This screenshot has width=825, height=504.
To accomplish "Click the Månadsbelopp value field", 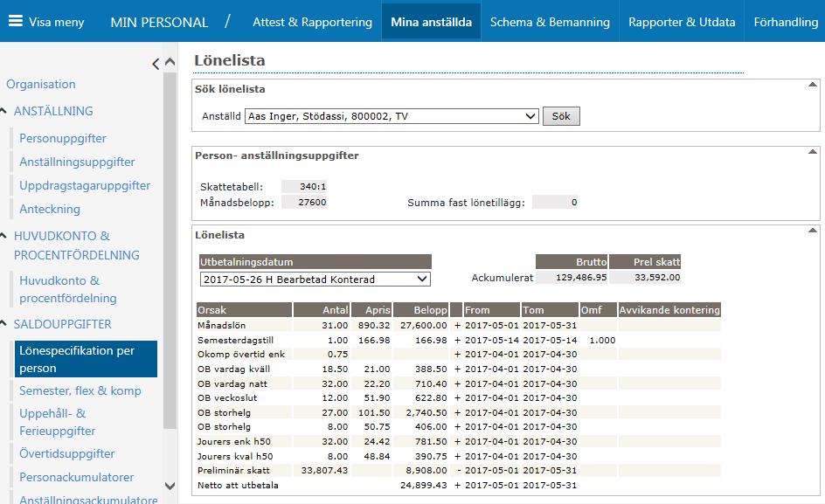I will (x=304, y=202).
